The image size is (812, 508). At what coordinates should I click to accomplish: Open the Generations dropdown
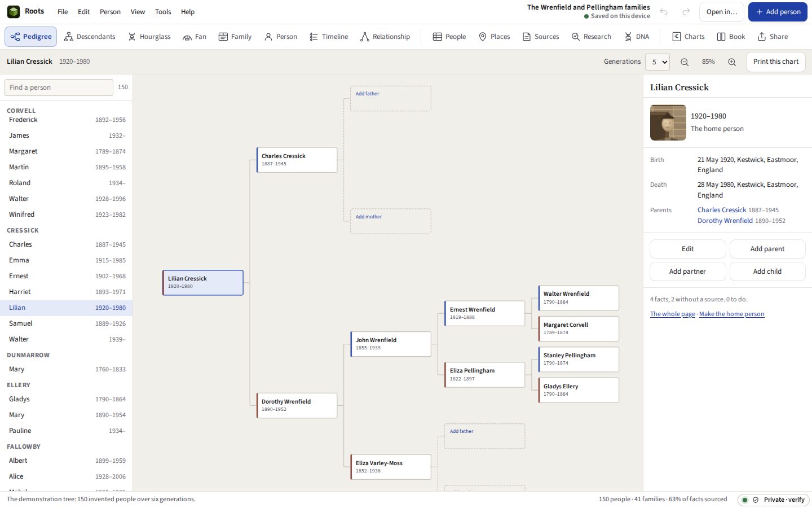[657, 62]
